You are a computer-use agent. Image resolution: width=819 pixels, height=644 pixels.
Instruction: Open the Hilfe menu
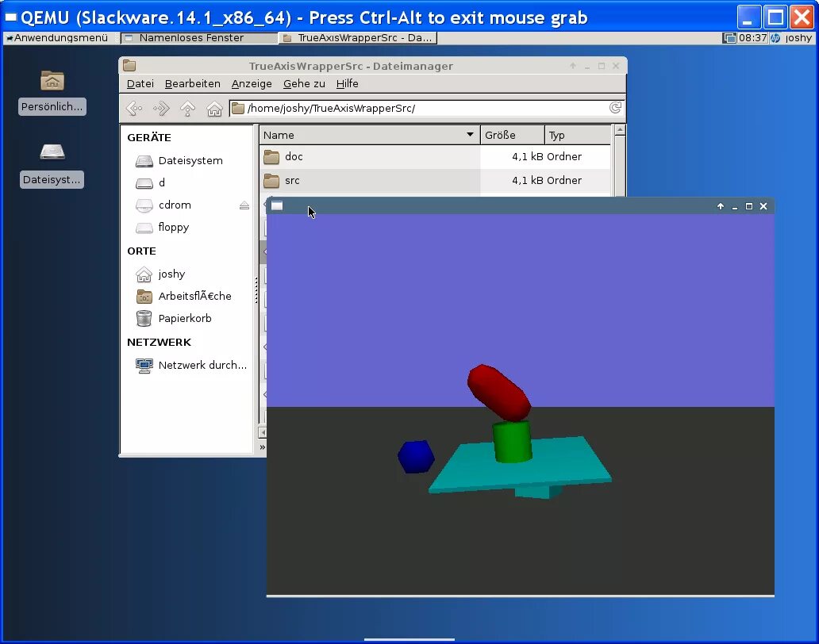[x=347, y=83]
